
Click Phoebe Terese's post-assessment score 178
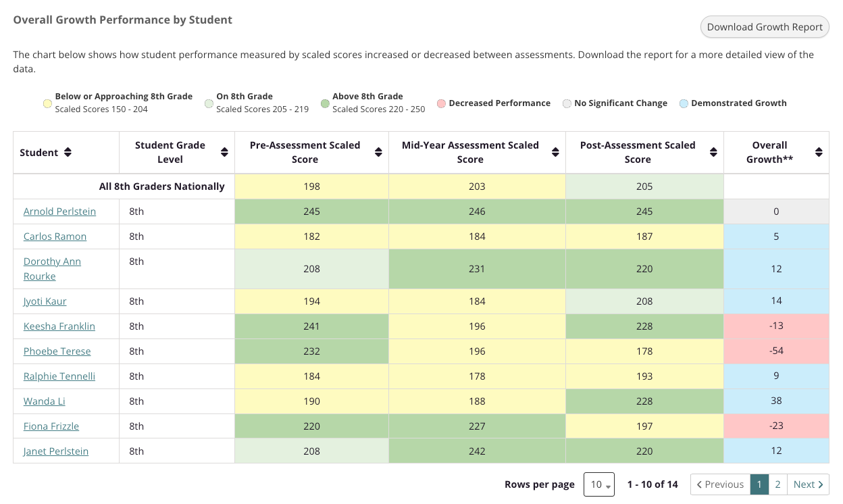[x=644, y=351]
